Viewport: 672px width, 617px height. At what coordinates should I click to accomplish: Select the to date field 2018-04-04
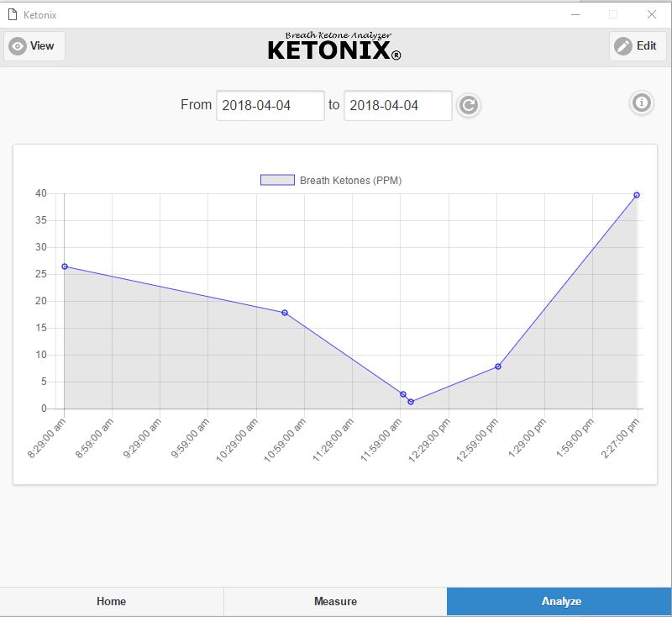pyautogui.click(x=397, y=105)
